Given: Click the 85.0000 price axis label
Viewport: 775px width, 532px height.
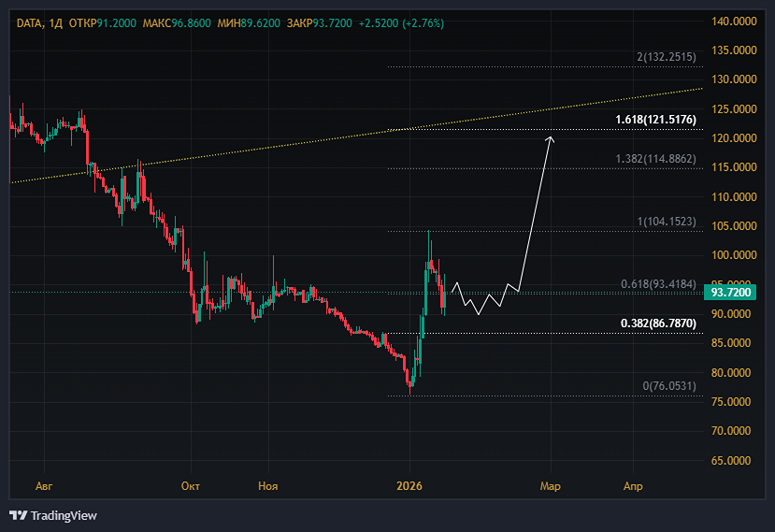Looking at the screenshot, I should (x=731, y=343).
